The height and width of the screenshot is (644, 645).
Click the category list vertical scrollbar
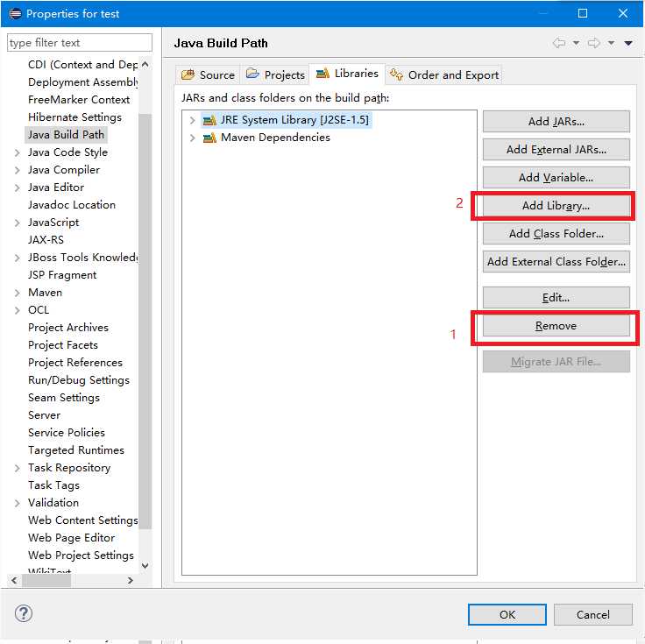coord(145,321)
